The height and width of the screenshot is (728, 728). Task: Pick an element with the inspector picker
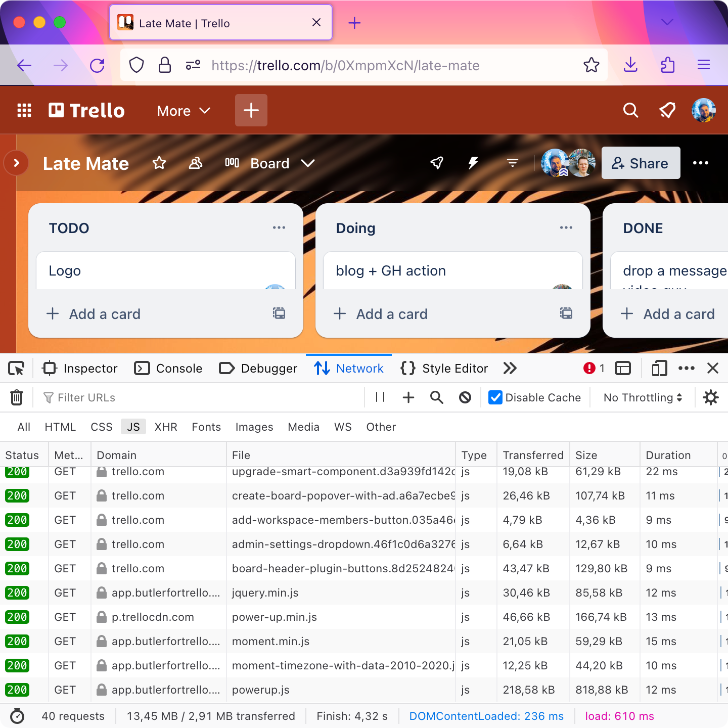[16, 369]
